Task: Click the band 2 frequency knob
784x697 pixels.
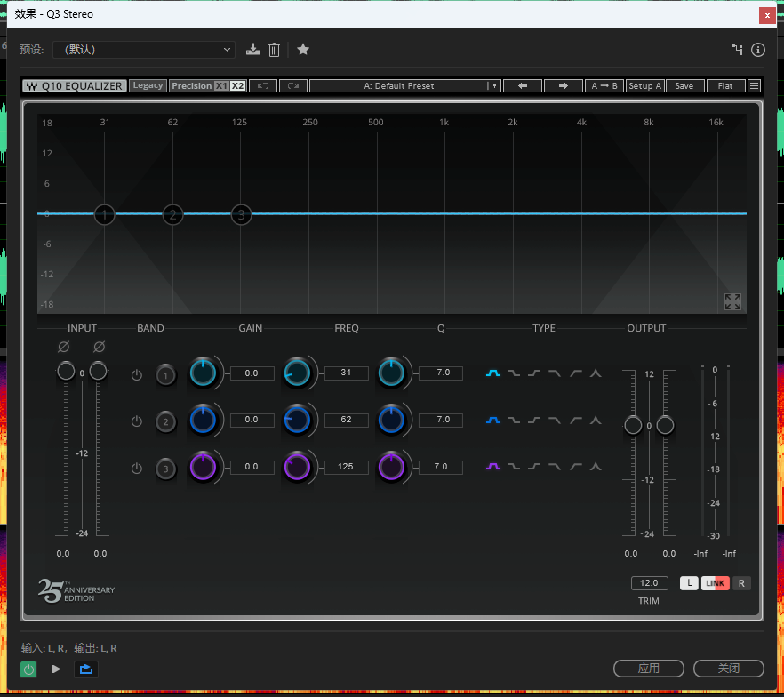Action: (297, 420)
